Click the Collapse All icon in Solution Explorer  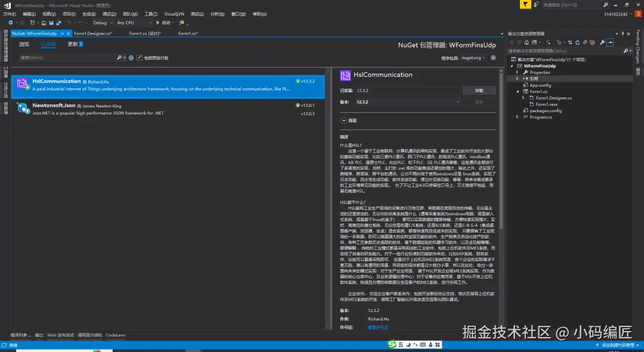point(586,42)
